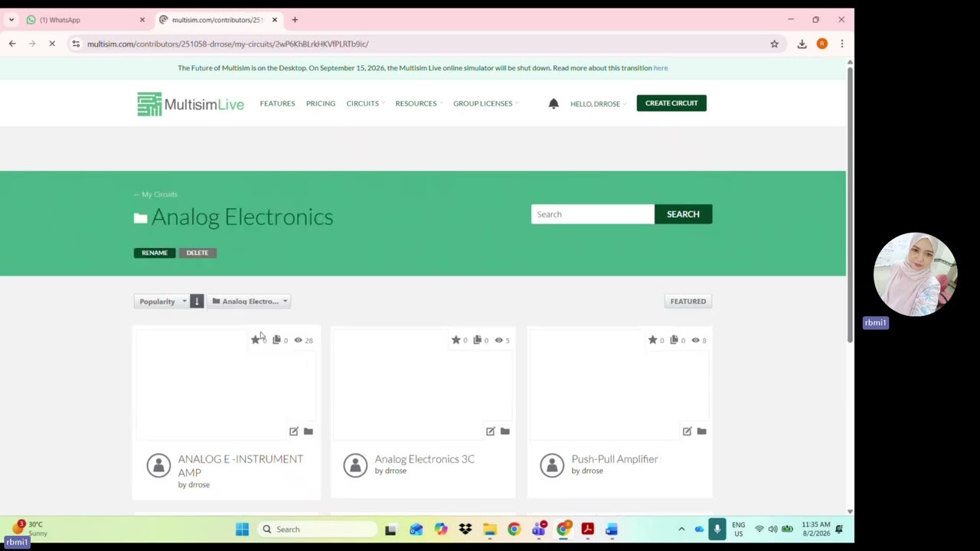980x551 pixels.
Task: Open the Popularity sort dropdown
Action: [162, 302]
